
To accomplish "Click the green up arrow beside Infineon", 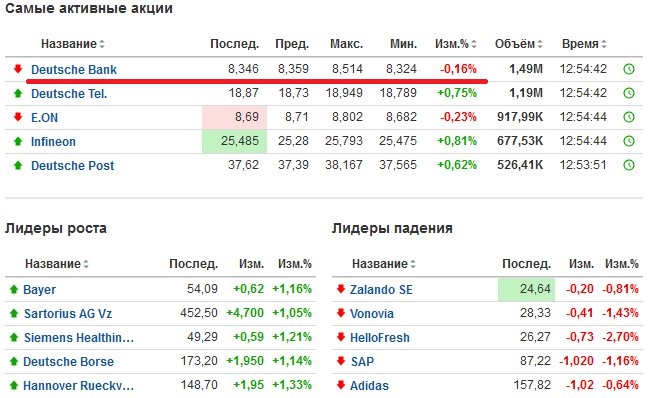I will tap(18, 141).
